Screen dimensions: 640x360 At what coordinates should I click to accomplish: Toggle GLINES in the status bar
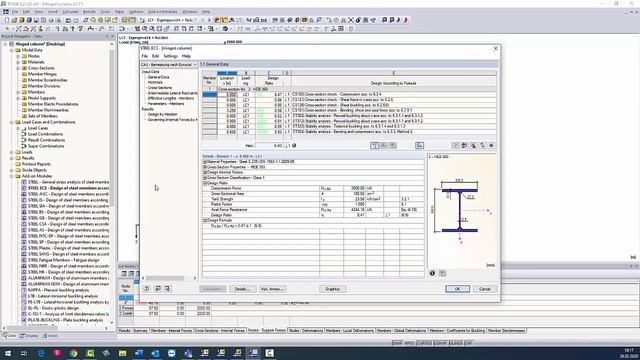coord(456,343)
